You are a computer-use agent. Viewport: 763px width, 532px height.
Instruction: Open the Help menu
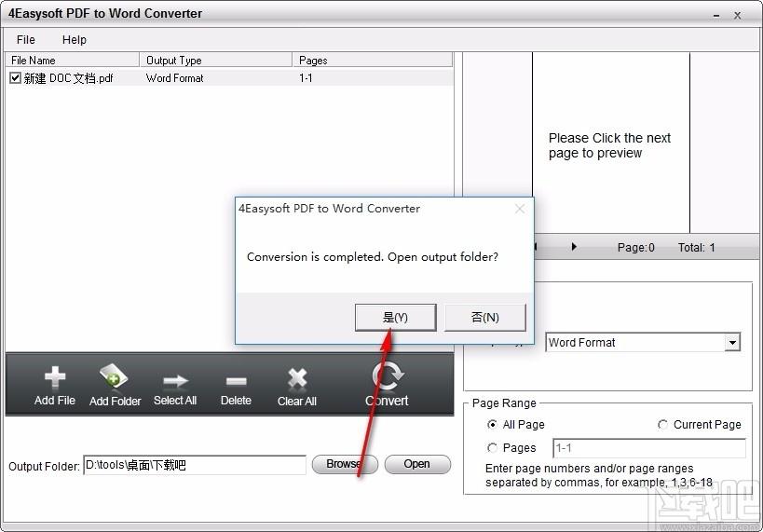point(75,40)
